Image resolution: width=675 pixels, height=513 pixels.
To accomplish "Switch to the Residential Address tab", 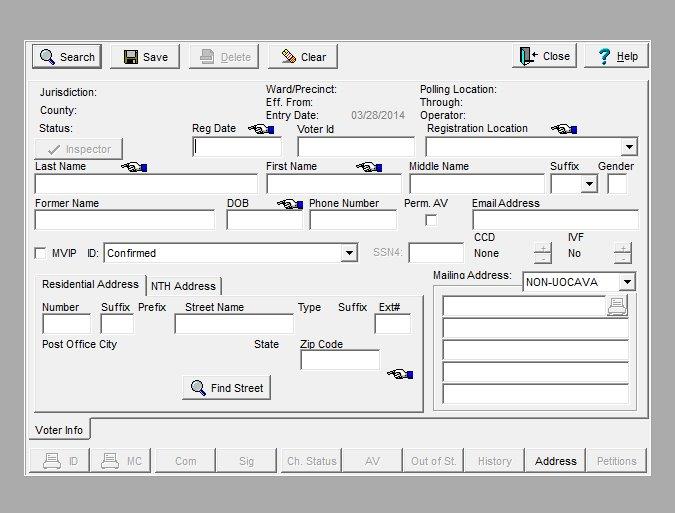I will pos(90,284).
